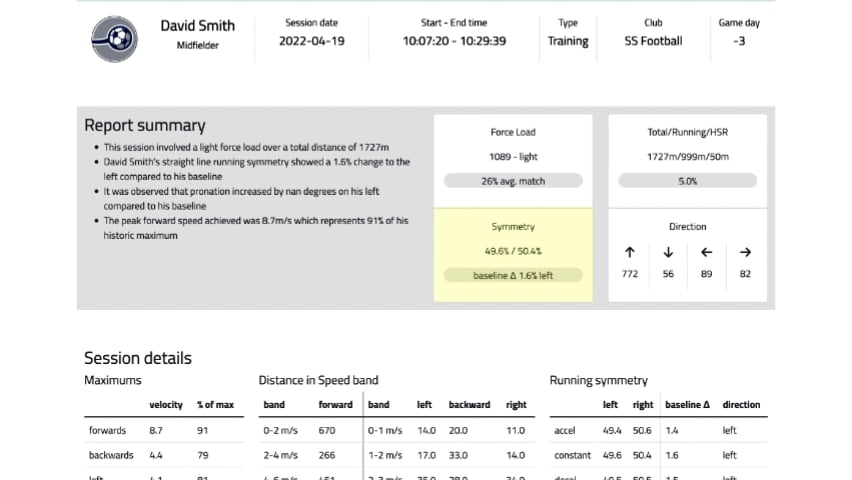Click the backward distance value 56
The image size is (852, 480).
tap(668, 274)
